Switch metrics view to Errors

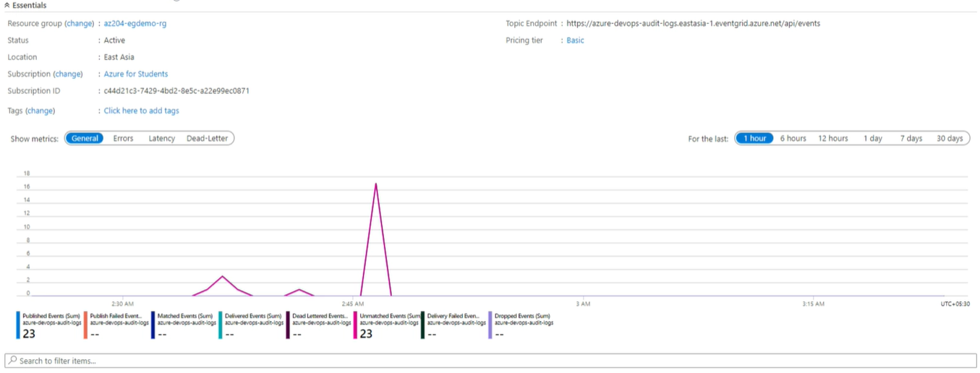[123, 138]
